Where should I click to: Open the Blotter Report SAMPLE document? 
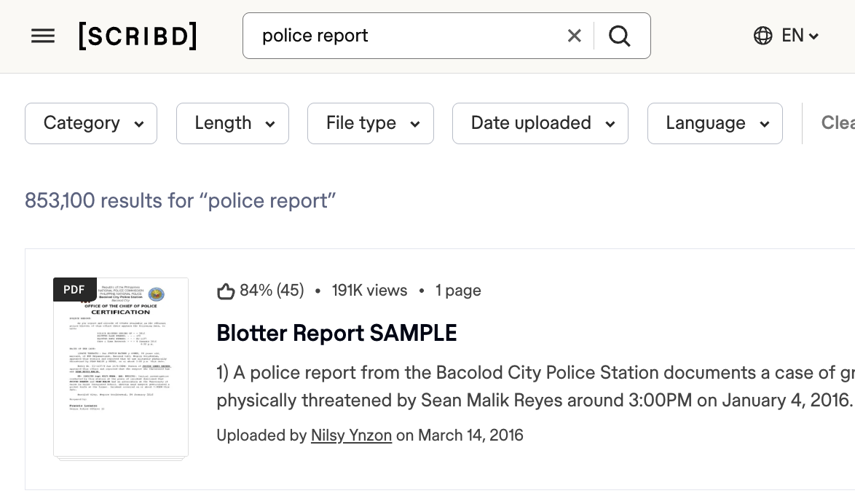click(336, 333)
